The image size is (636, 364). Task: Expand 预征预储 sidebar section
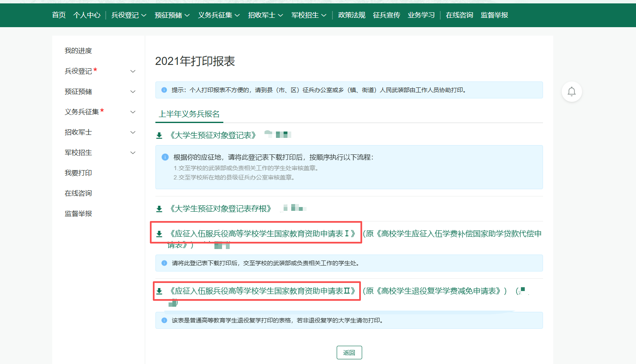[133, 92]
